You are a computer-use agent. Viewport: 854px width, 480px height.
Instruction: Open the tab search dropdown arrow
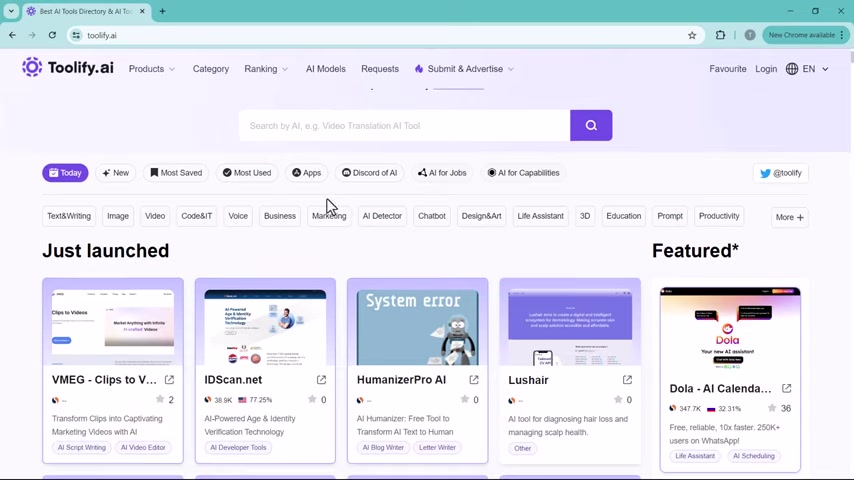[11, 11]
